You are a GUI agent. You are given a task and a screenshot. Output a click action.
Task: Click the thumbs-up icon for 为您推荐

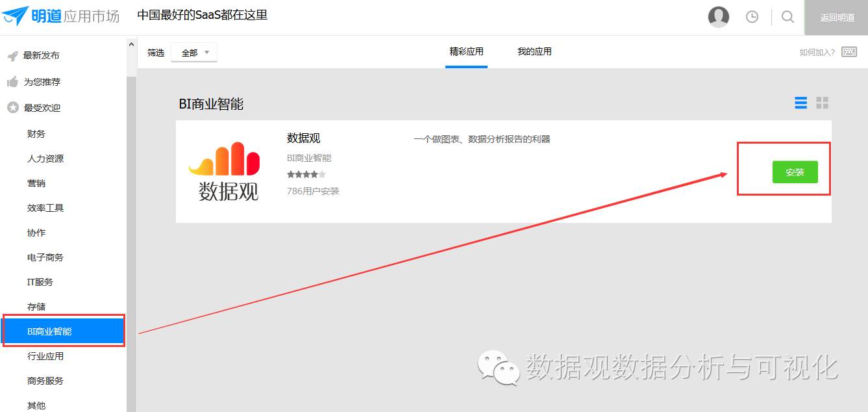12,82
